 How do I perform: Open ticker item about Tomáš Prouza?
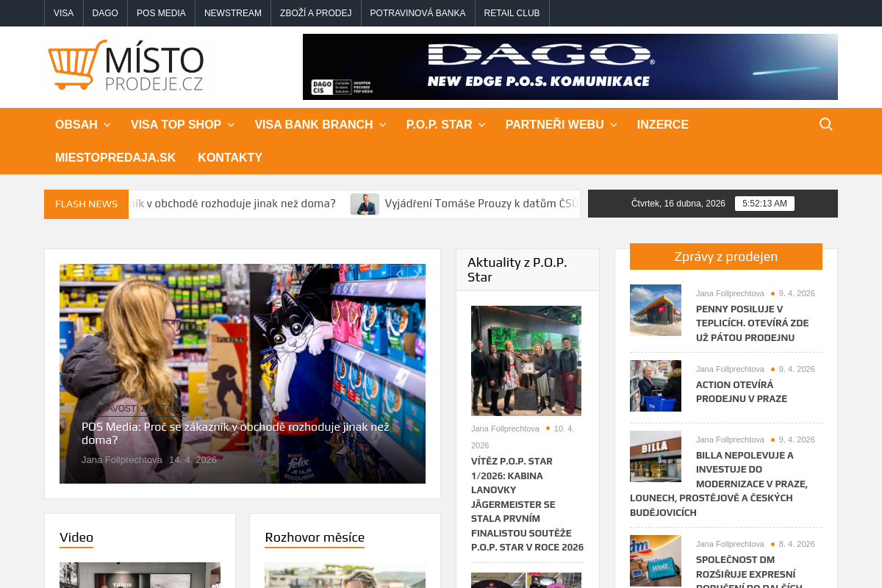[481, 204]
